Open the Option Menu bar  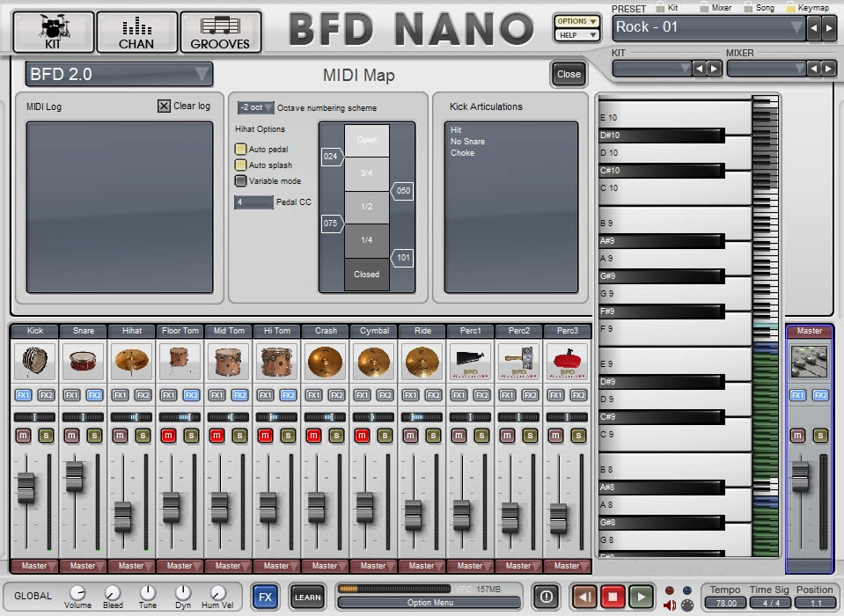tap(429, 603)
